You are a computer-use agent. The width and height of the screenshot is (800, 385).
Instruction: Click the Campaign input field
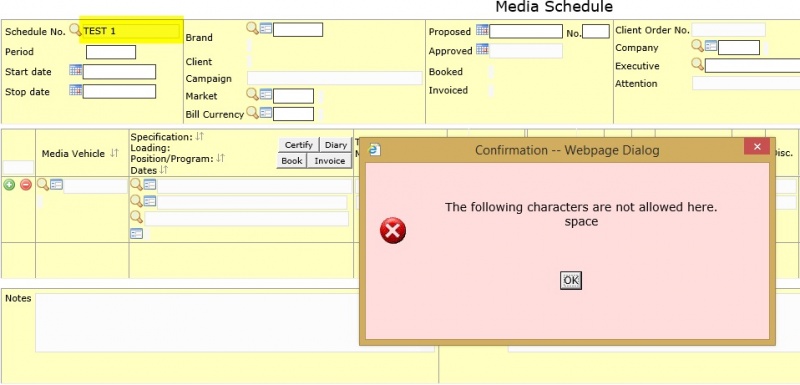coord(335,78)
